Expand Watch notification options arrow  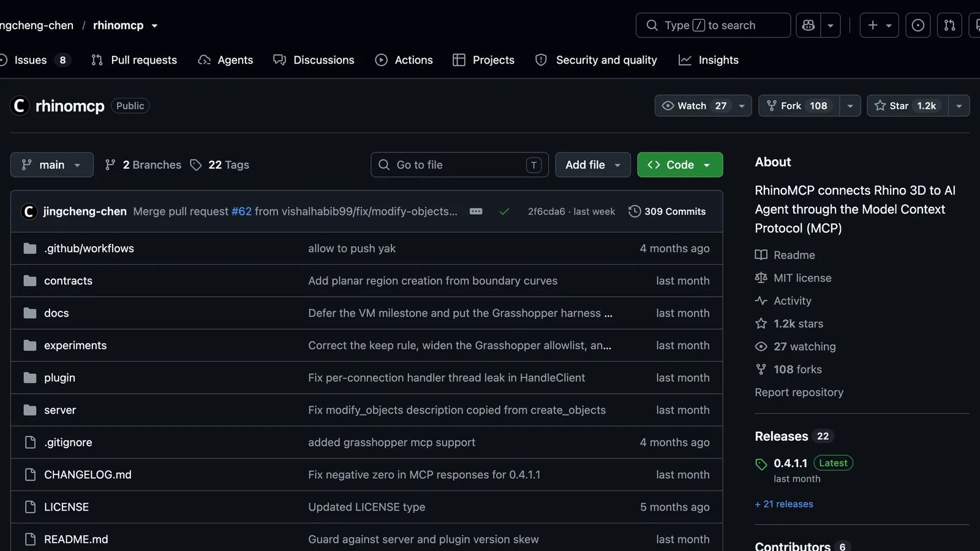(x=742, y=106)
